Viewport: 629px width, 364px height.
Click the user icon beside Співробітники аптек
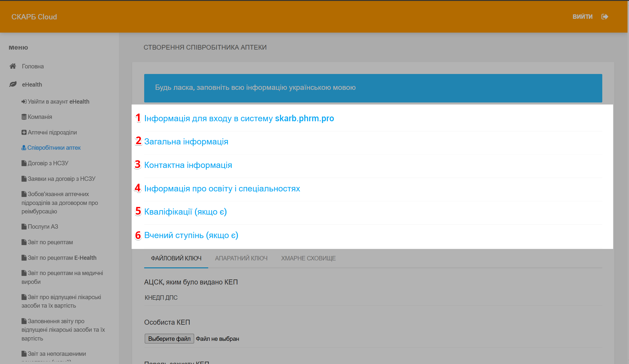[24, 148]
